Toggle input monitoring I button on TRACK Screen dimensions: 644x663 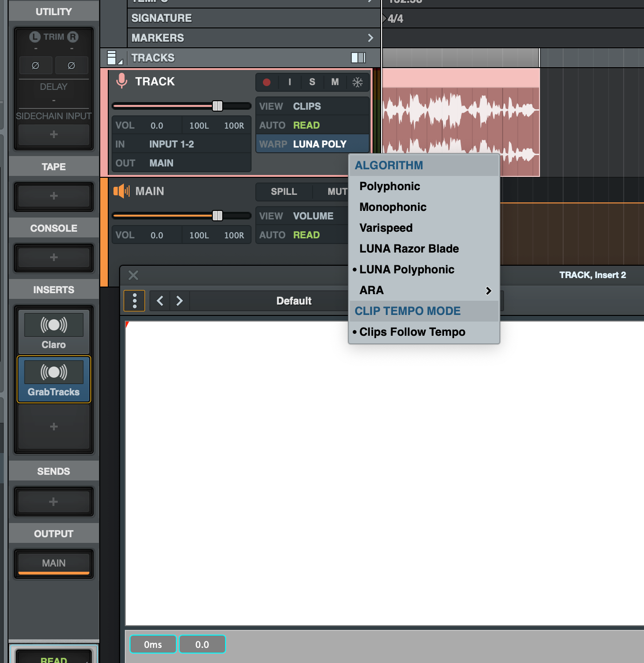289,82
